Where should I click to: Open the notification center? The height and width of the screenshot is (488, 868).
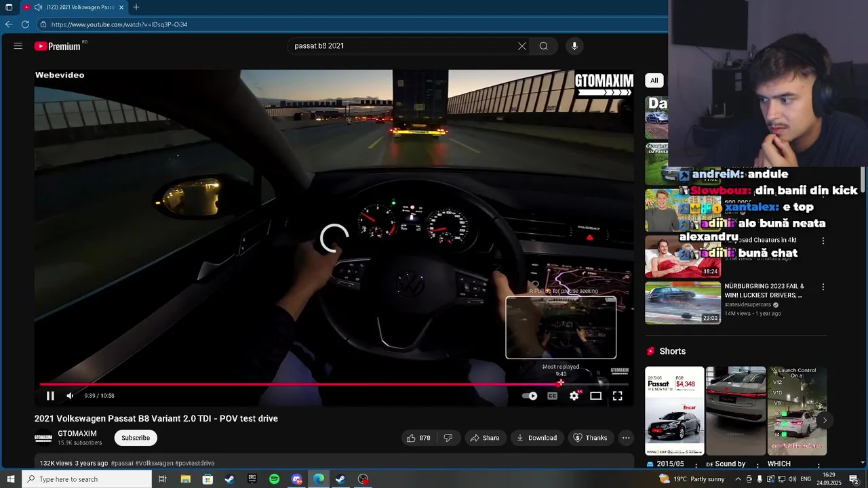tap(854, 479)
